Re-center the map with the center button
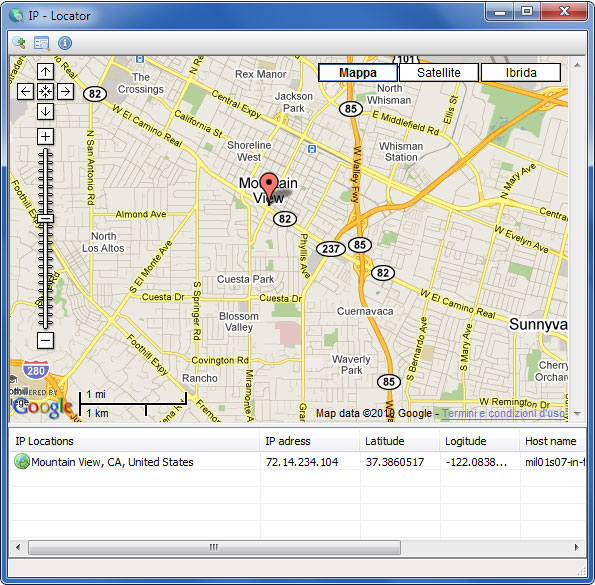 point(46,91)
